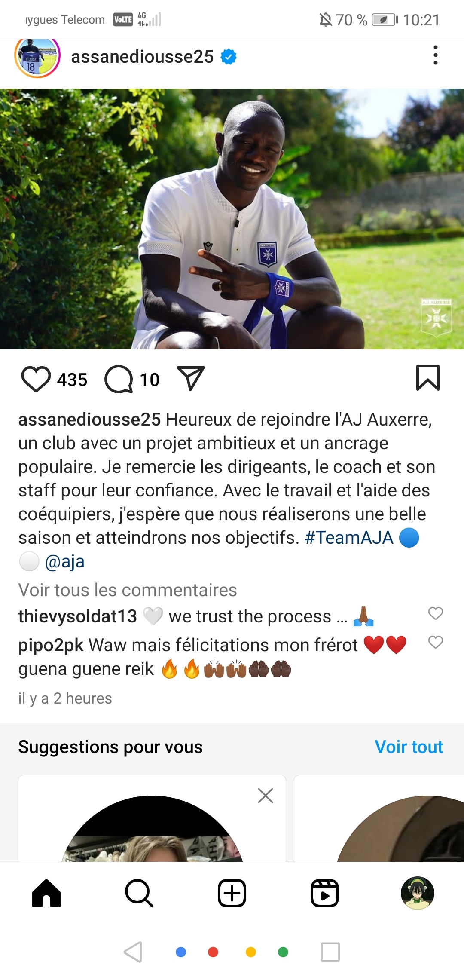Open comments via speech bubble icon

tap(119, 379)
